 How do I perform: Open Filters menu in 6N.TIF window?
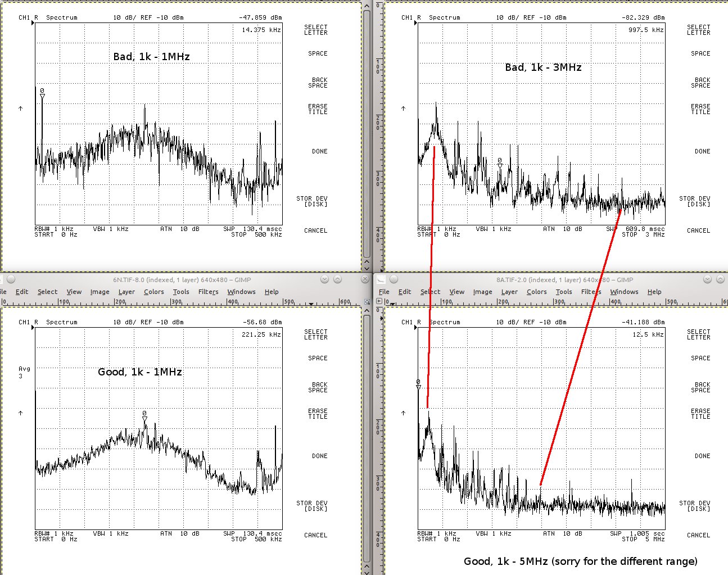click(x=208, y=292)
